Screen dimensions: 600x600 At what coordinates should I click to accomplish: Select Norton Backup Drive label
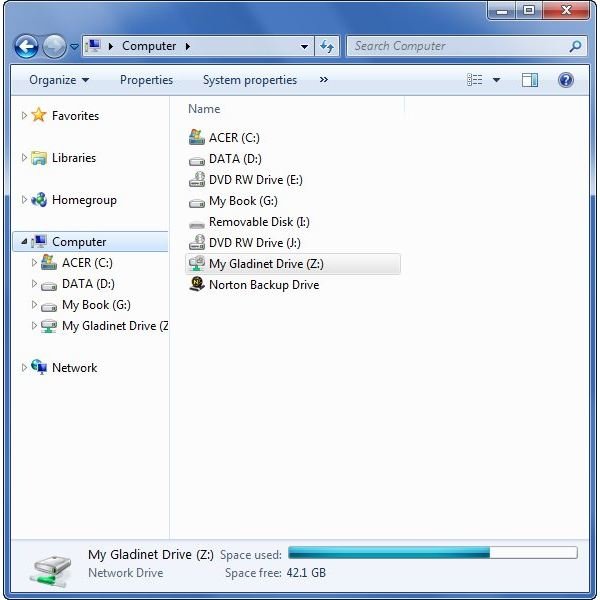tap(264, 285)
